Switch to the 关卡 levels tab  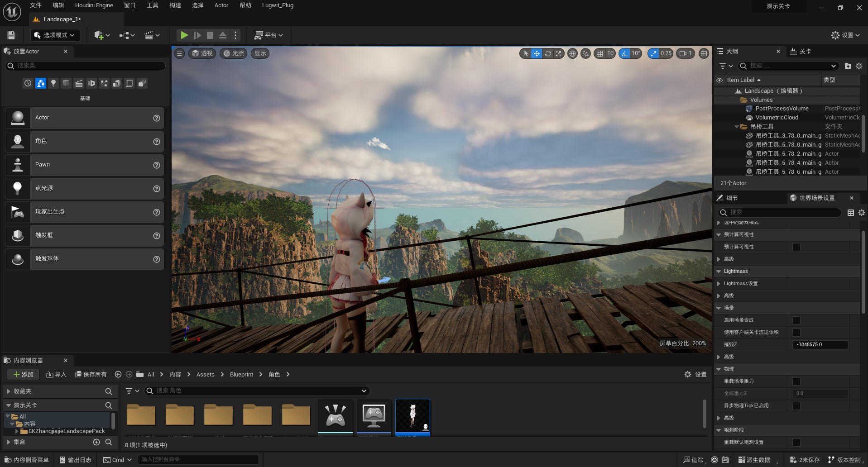click(801, 52)
